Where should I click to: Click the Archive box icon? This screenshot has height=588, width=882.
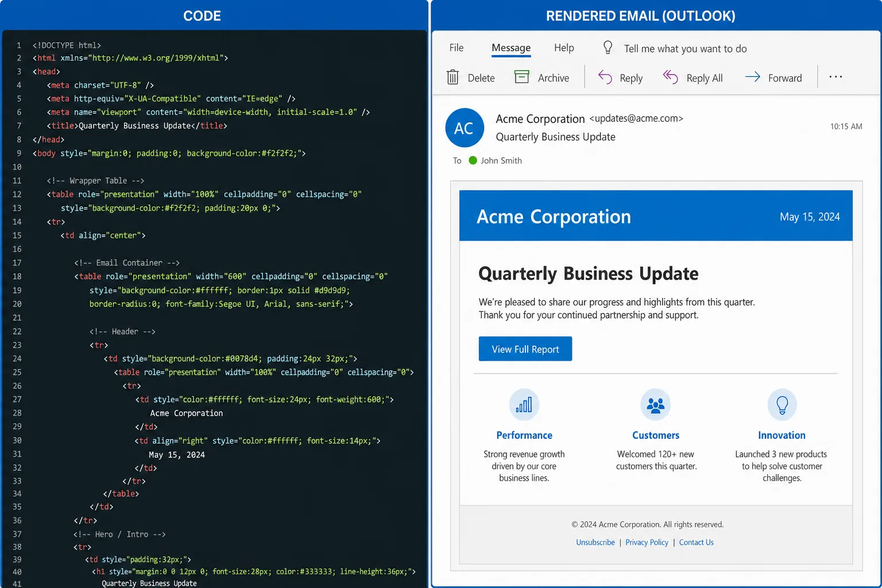[x=521, y=77]
